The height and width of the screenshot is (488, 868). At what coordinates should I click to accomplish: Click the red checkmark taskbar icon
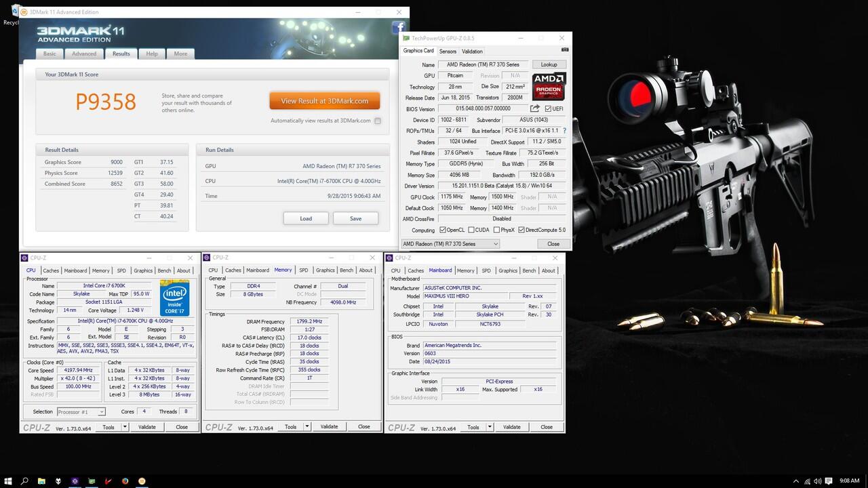point(108,481)
